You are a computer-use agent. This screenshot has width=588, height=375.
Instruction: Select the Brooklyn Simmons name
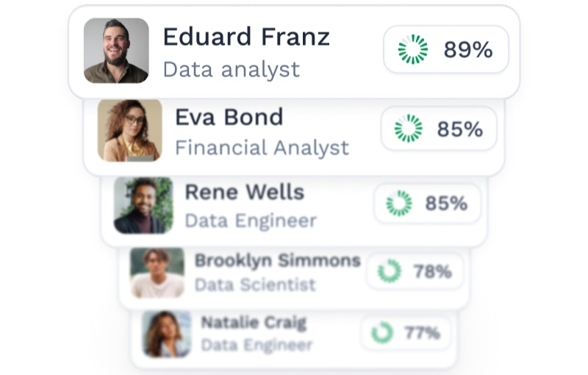(277, 260)
